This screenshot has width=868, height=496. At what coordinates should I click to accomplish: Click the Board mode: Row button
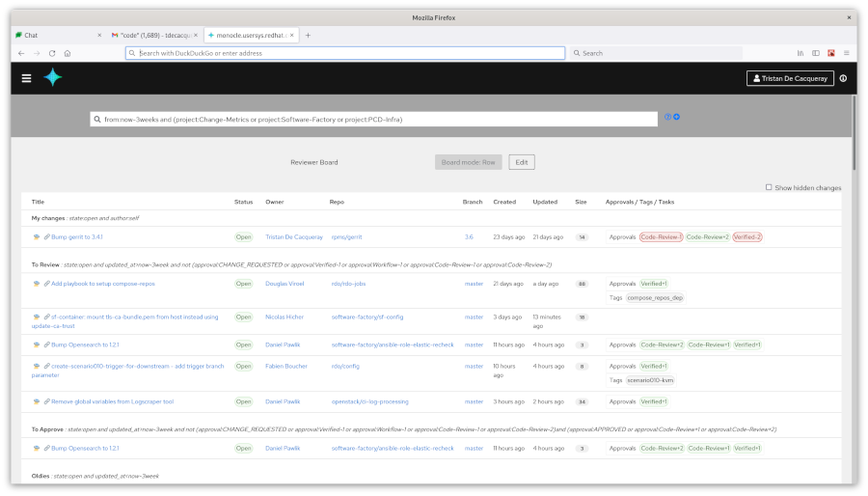(x=469, y=162)
